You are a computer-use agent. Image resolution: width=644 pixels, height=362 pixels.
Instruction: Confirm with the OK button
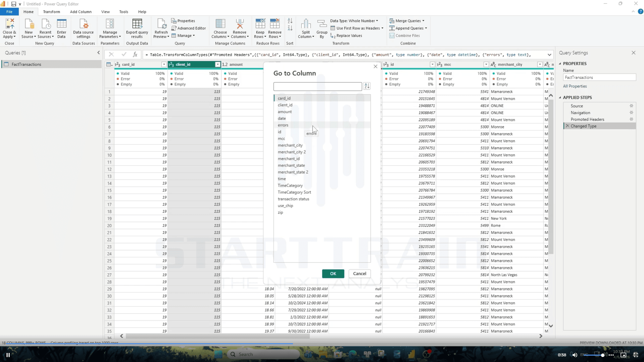pos(333,273)
